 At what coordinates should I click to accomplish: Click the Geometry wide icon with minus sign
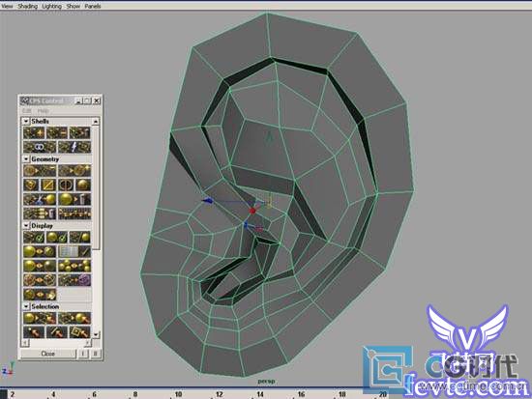40,170
